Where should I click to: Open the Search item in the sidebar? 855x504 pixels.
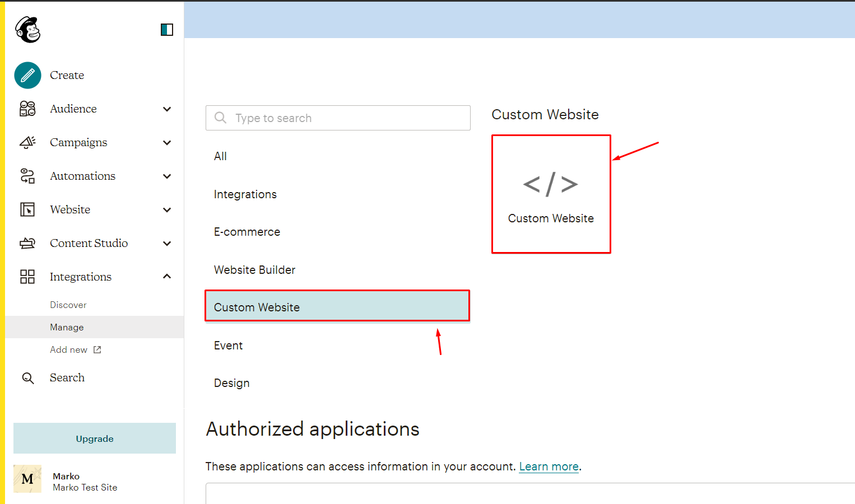point(67,377)
